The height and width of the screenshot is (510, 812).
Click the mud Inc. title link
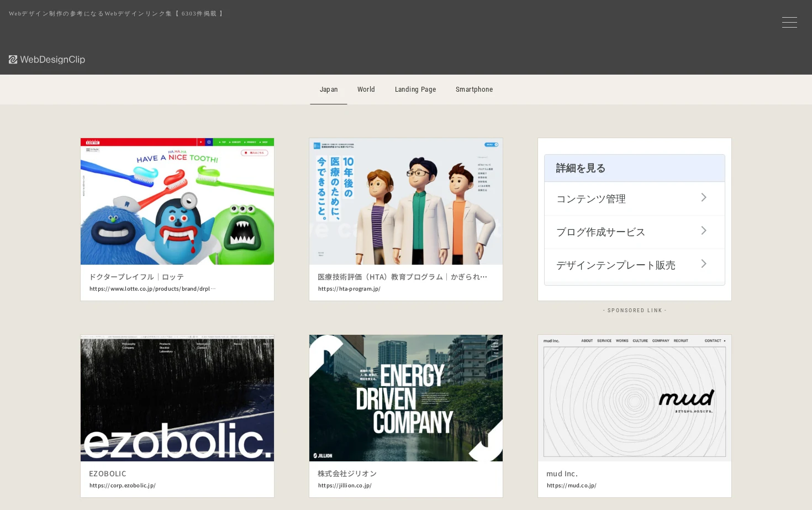(562, 474)
